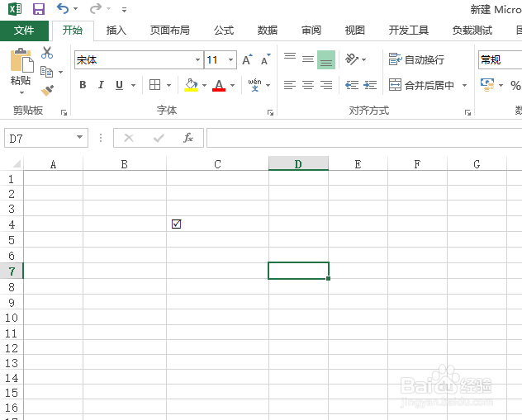Expand font color palette arrow
The height and width of the screenshot is (420, 522).
tap(233, 86)
